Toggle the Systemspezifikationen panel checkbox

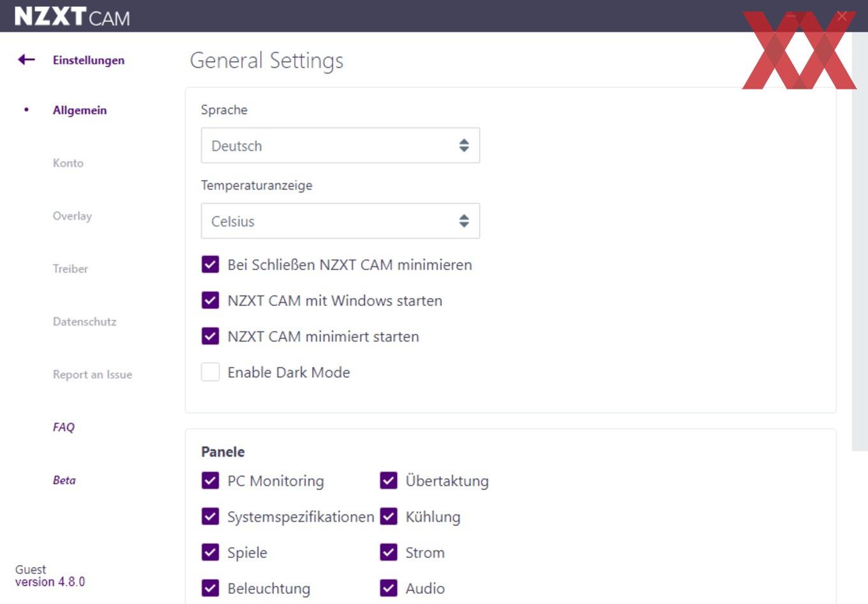tap(210, 516)
